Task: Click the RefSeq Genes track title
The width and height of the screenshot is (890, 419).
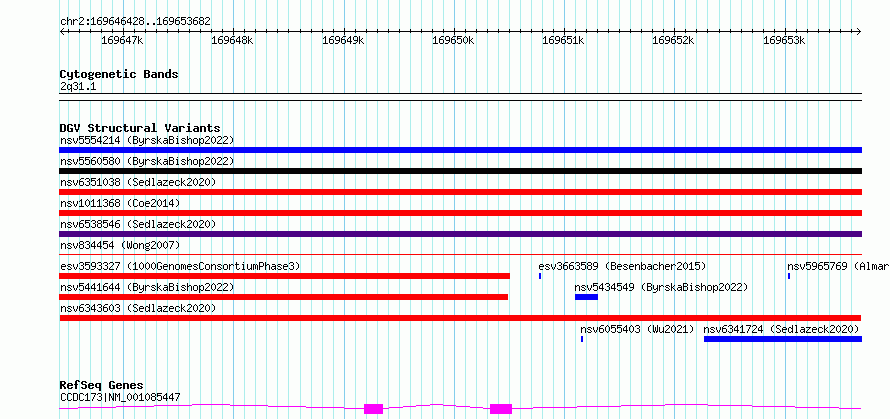Action: pyautogui.click(x=101, y=385)
